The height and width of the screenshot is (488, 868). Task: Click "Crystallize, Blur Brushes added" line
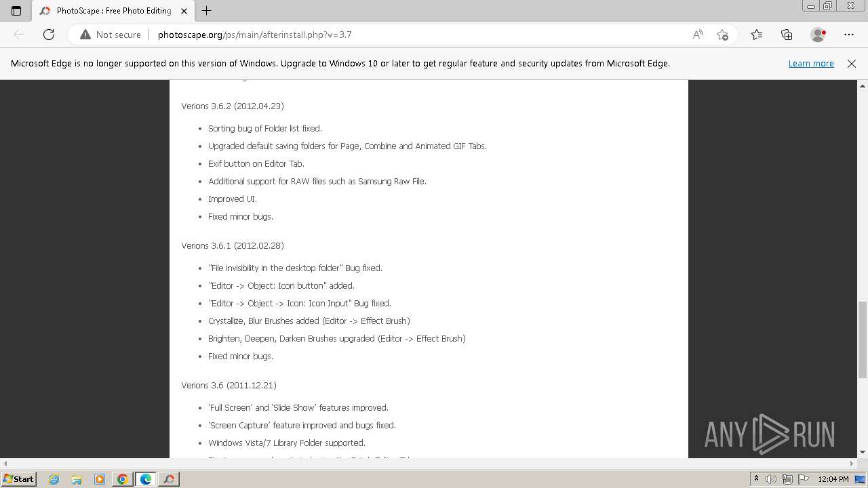[x=309, y=321]
